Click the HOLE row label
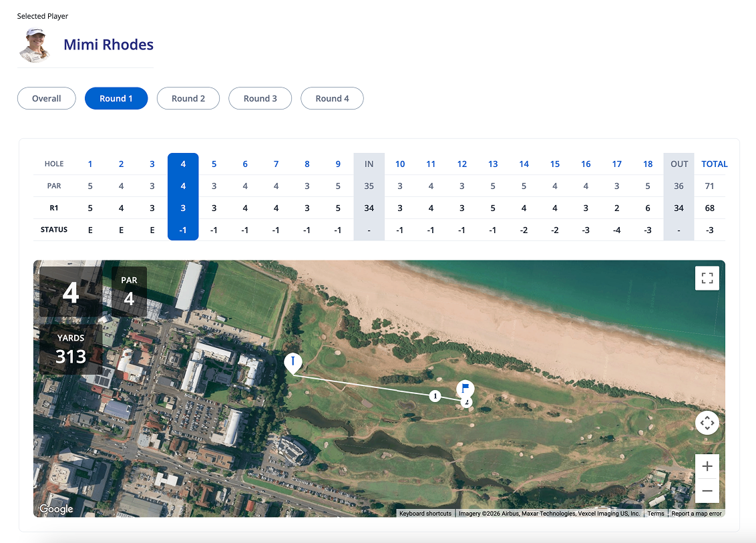The image size is (756, 543). [x=54, y=164]
